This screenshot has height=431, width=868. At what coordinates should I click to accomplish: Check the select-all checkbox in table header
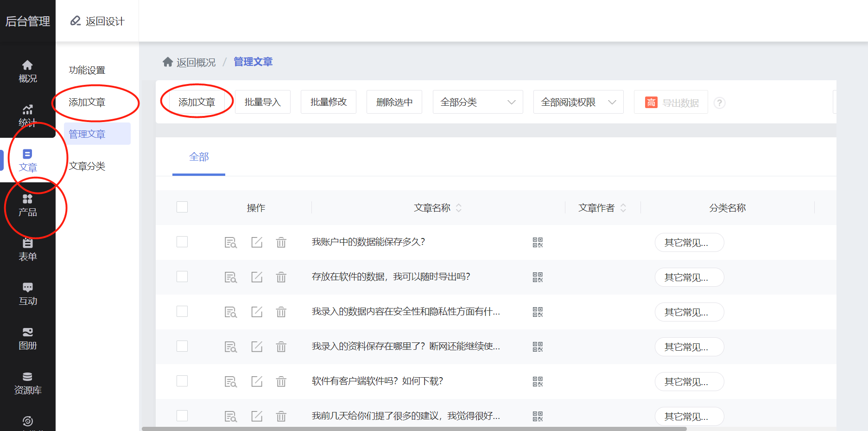182,207
